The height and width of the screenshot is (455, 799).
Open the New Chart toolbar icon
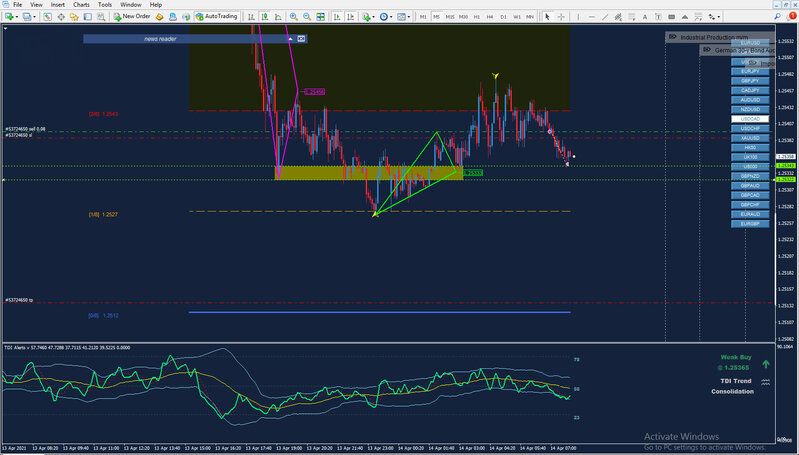10,17
